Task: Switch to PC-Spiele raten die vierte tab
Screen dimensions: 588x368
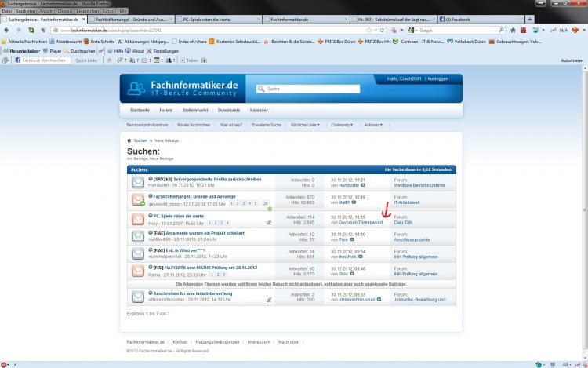Action: (218, 20)
